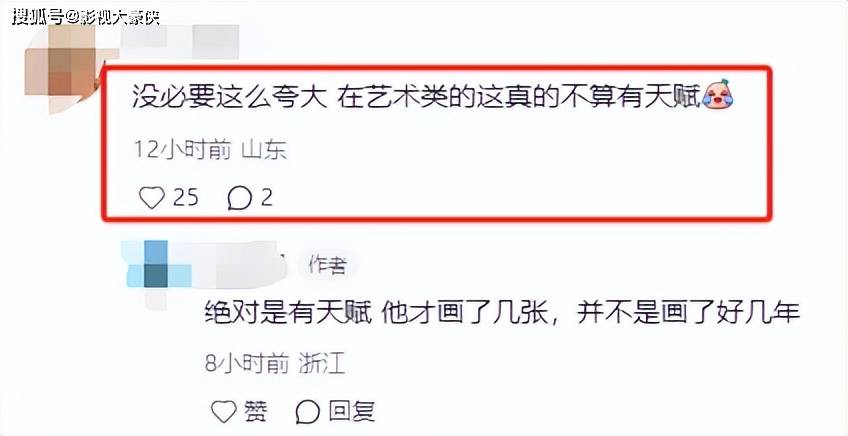Click speech bubble icon beside 回复

pos(308,412)
